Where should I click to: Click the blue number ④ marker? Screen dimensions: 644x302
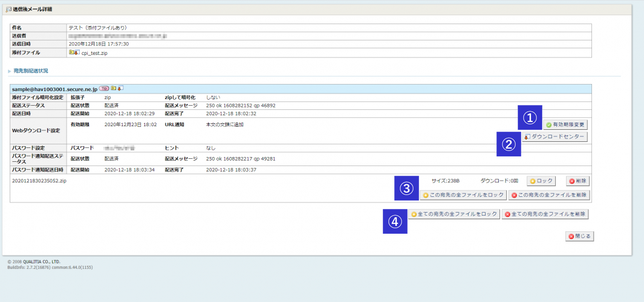point(395,222)
